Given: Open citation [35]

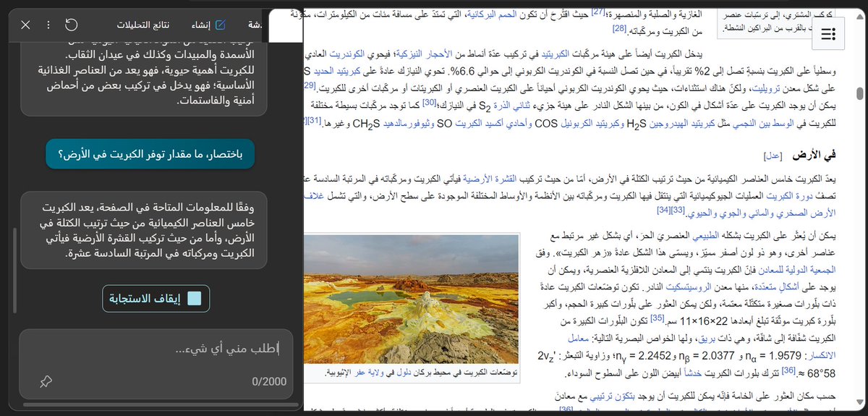Looking at the screenshot, I should pos(657,318).
